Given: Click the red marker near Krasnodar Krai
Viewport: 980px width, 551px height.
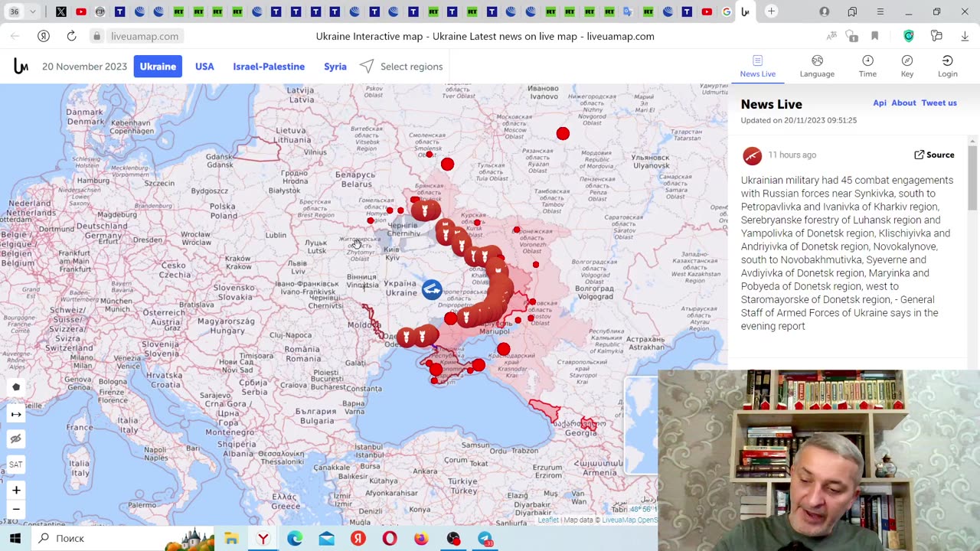Looking at the screenshot, I should 503,350.
